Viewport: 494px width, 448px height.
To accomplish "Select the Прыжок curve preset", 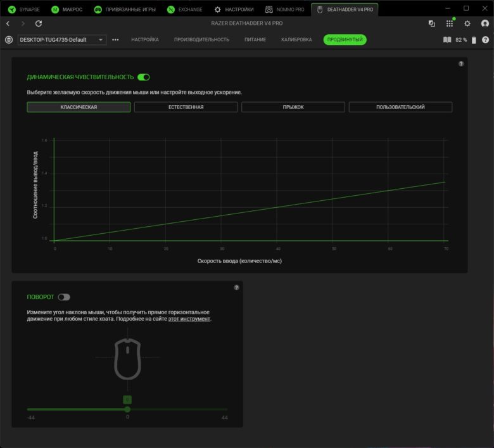I will point(293,107).
